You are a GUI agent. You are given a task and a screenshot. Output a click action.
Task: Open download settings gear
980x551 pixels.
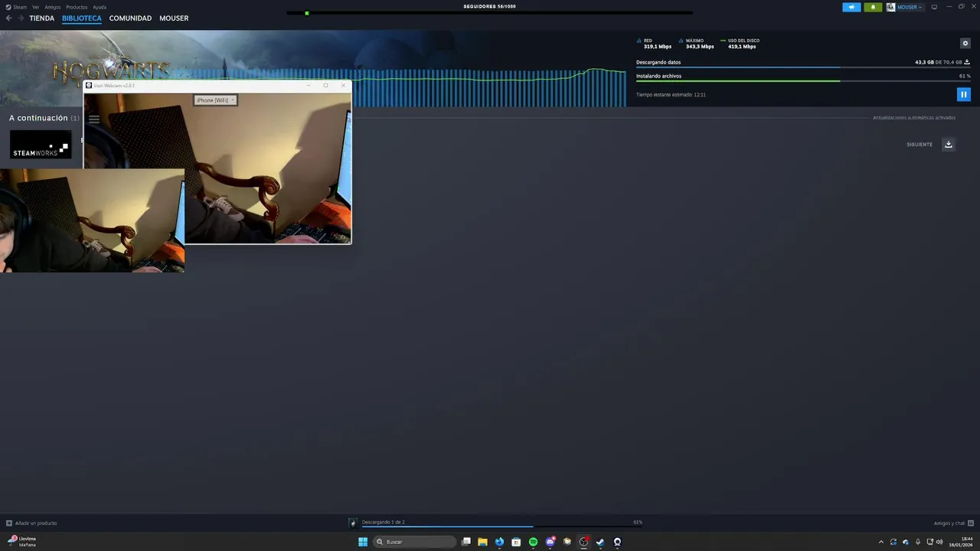tap(965, 44)
